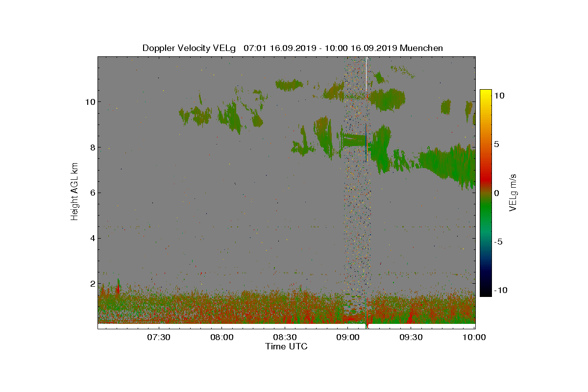
Task: Click the colorbar tick label -10
Action: [501, 290]
